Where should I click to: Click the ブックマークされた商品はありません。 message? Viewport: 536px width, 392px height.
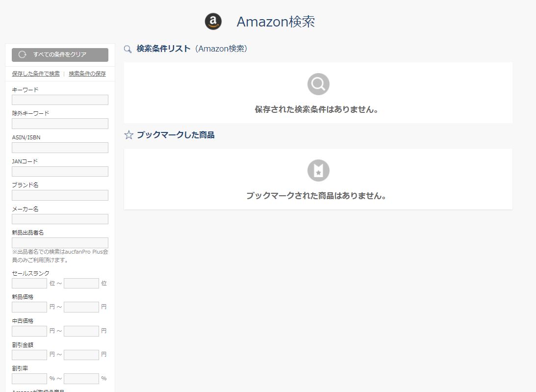click(x=316, y=196)
